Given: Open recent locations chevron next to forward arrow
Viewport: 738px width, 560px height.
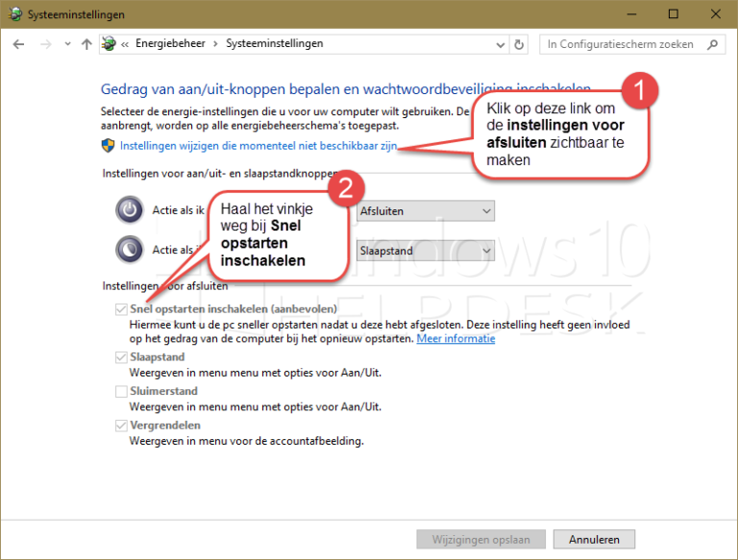Looking at the screenshot, I should click(x=68, y=44).
